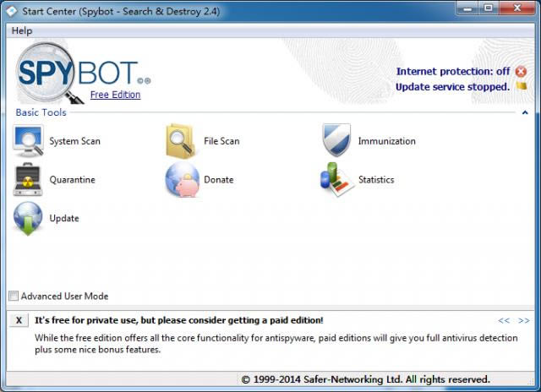Click the File Scan label
The width and height of the screenshot is (541, 392).
click(221, 141)
